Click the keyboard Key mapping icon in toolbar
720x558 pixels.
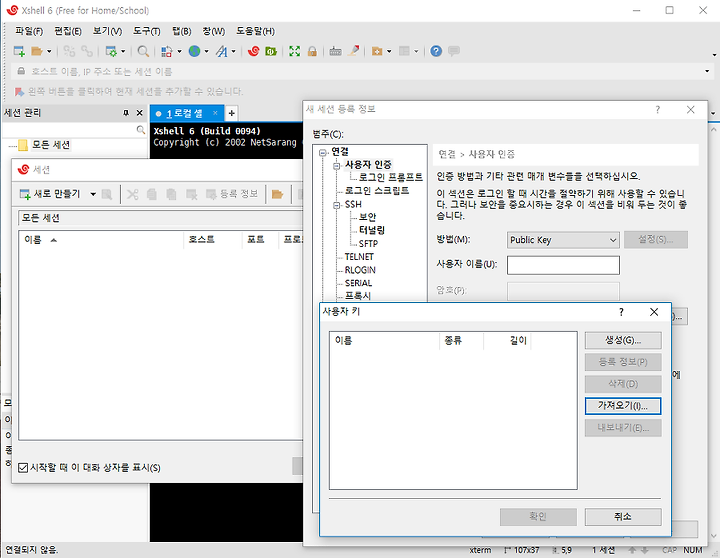click(335, 51)
